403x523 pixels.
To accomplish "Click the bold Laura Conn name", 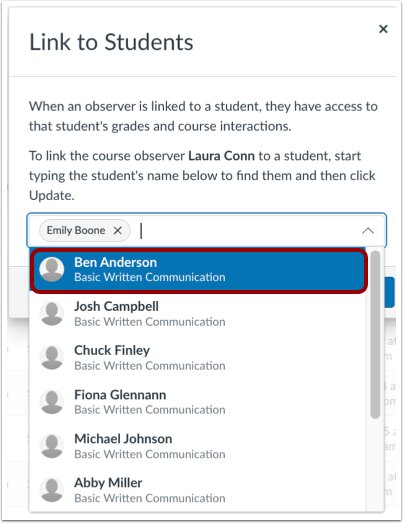I will [222, 156].
